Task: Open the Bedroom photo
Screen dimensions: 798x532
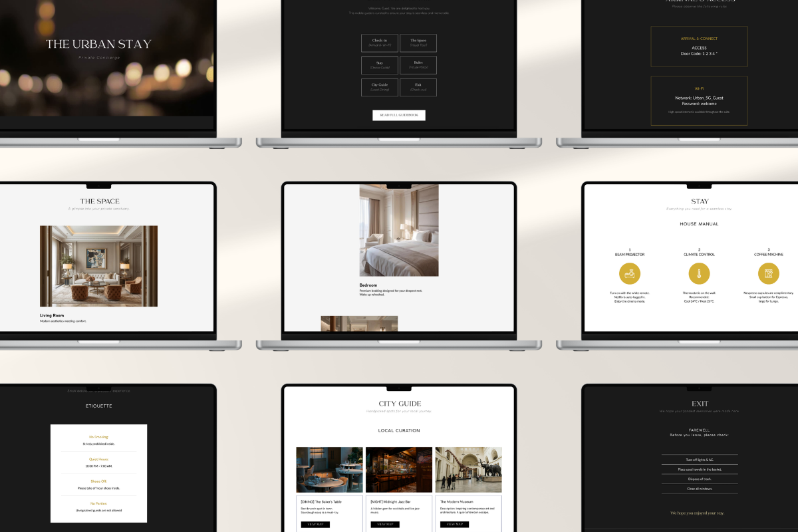Action: 399,230
